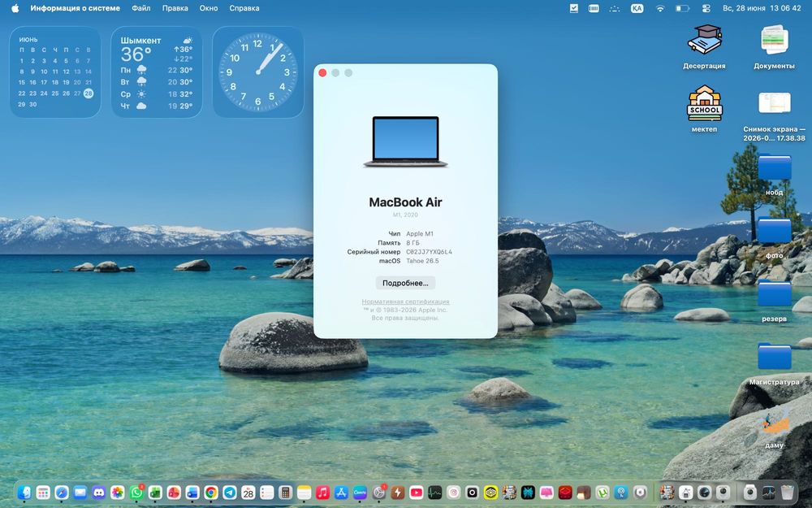
Task: Click the 8 ГБ memory value
Action: click(x=412, y=243)
